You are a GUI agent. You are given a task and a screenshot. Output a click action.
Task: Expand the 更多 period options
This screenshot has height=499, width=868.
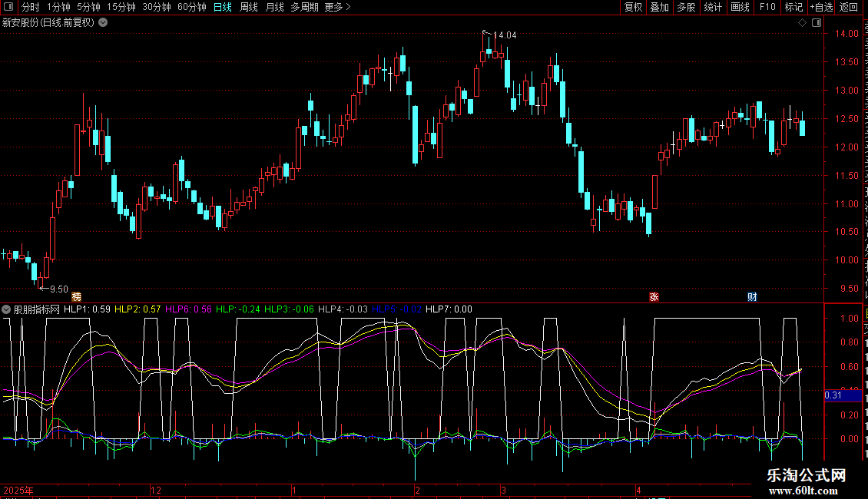337,7
